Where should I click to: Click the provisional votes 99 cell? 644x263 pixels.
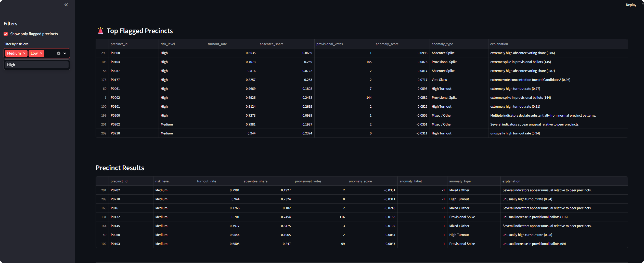pyautogui.click(x=320, y=244)
